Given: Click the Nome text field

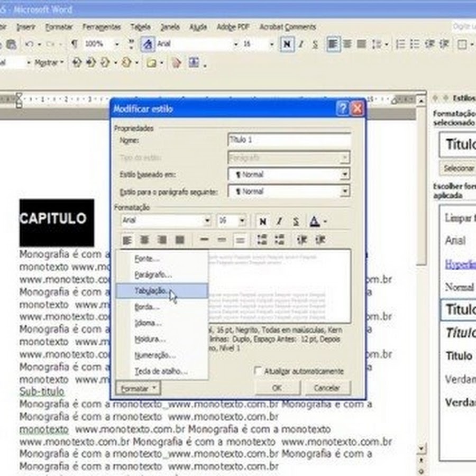Looking at the screenshot, I should 289,141.
